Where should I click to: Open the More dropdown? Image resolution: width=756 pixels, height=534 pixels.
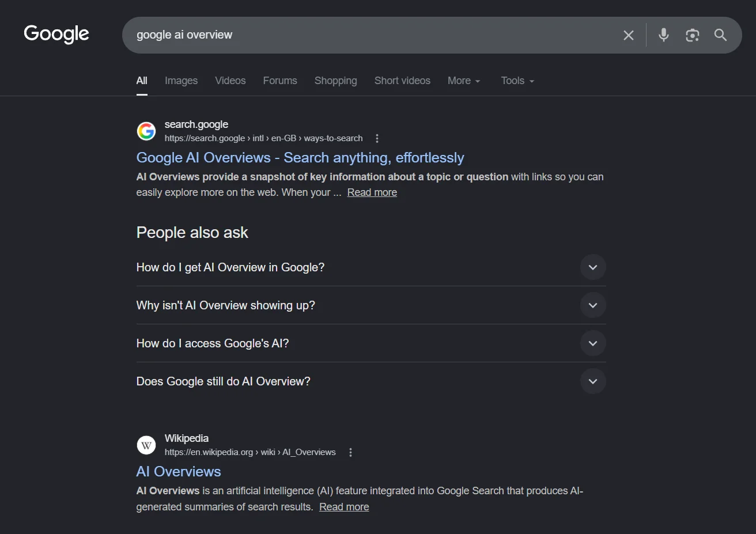click(x=464, y=81)
